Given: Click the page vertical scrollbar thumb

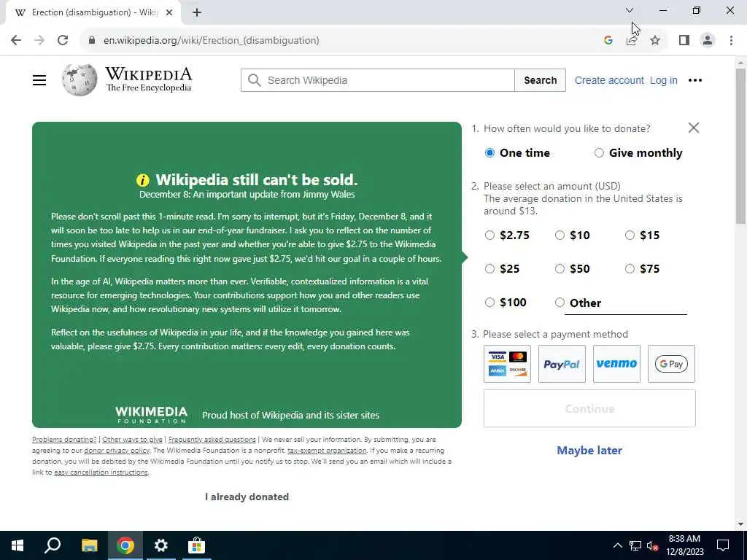Looking at the screenshot, I should [x=740, y=146].
